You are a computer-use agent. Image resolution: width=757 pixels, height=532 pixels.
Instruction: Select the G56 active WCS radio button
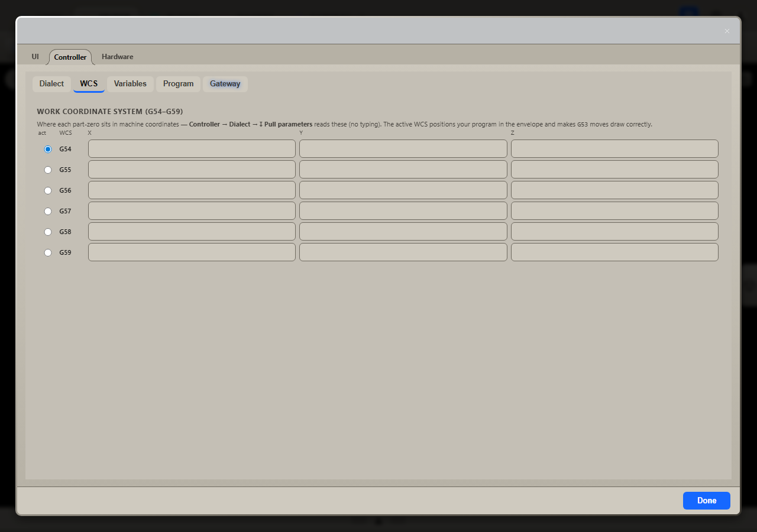tap(48, 190)
